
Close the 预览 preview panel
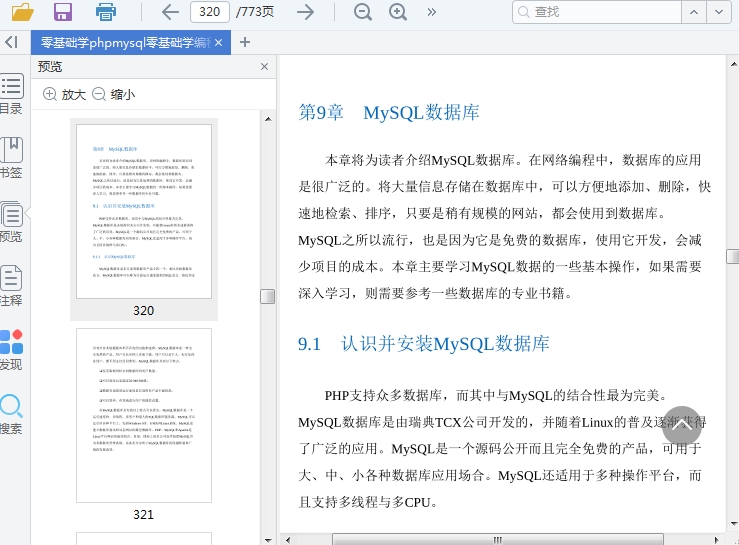264,66
